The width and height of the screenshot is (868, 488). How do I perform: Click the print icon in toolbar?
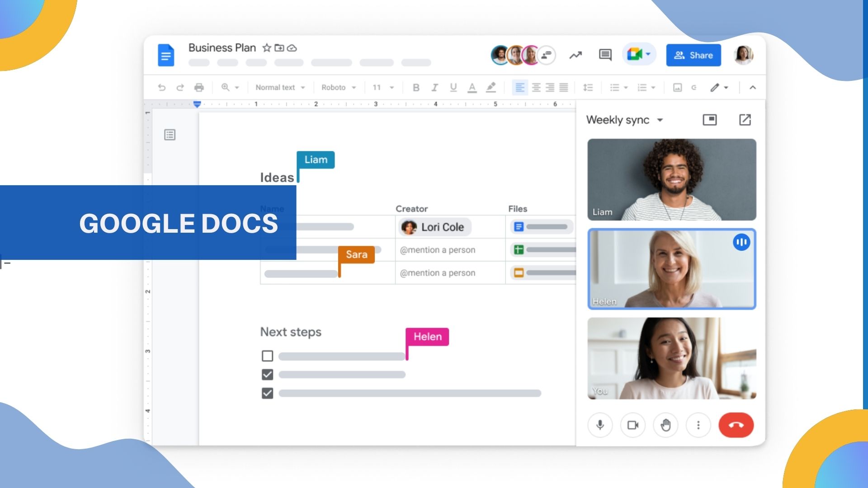click(x=199, y=88)
